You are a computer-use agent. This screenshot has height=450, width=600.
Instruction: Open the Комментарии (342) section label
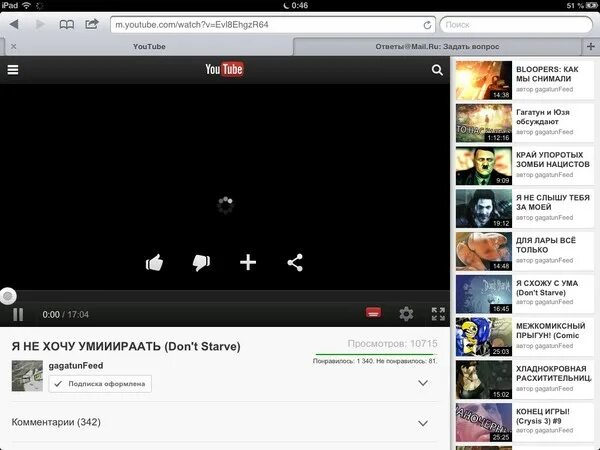pos(56,422)
